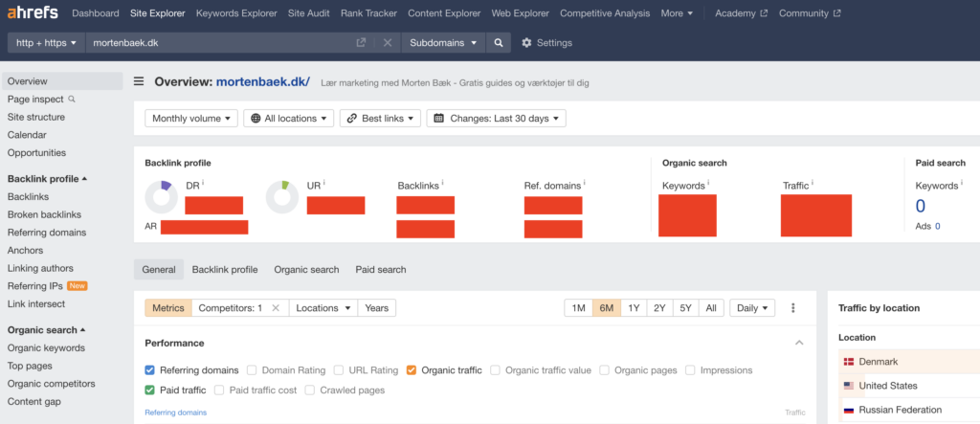Click the Metrics button
Screen dimensions: 980x424
168,307
